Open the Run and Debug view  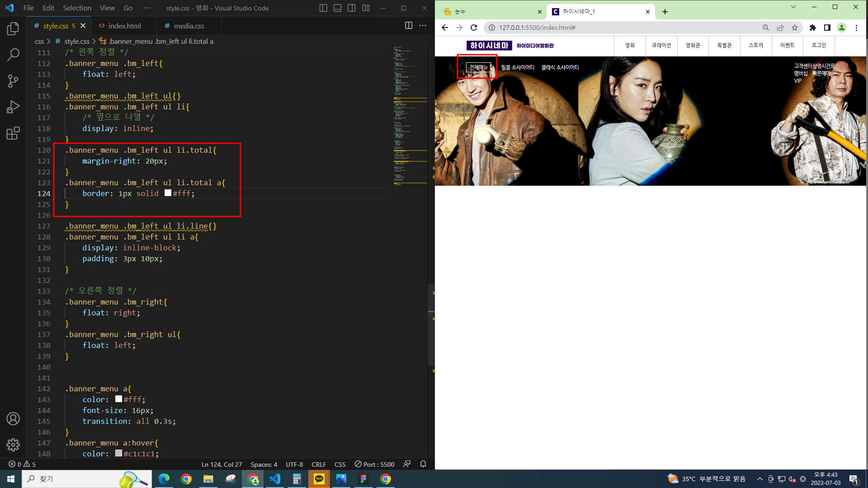[x=13, y=107]
